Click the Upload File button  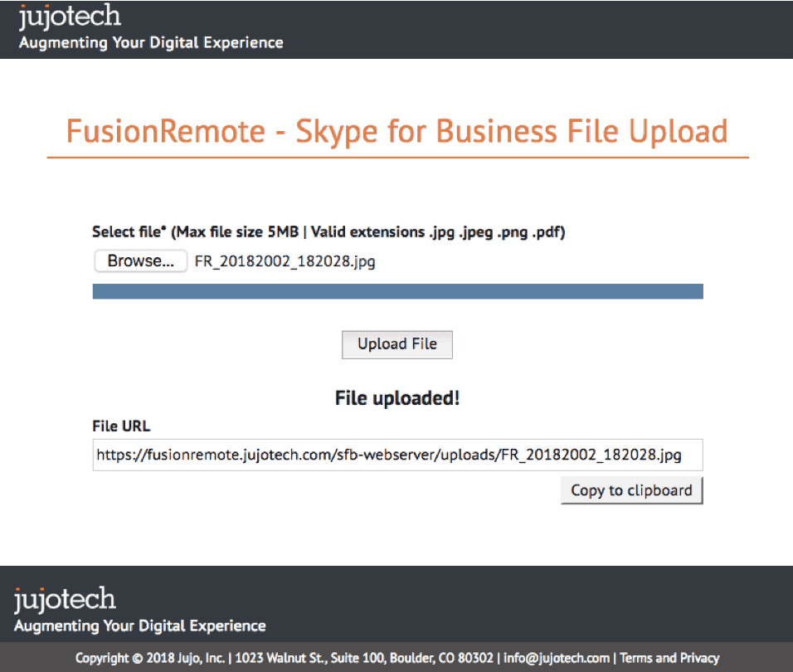coord(397,344)
